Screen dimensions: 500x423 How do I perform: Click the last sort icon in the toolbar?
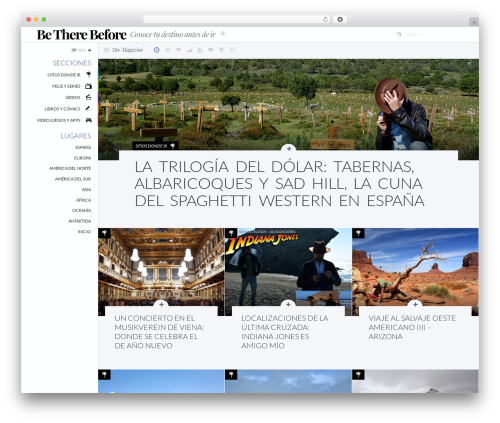pyautogui.click(x=232, y=50)
